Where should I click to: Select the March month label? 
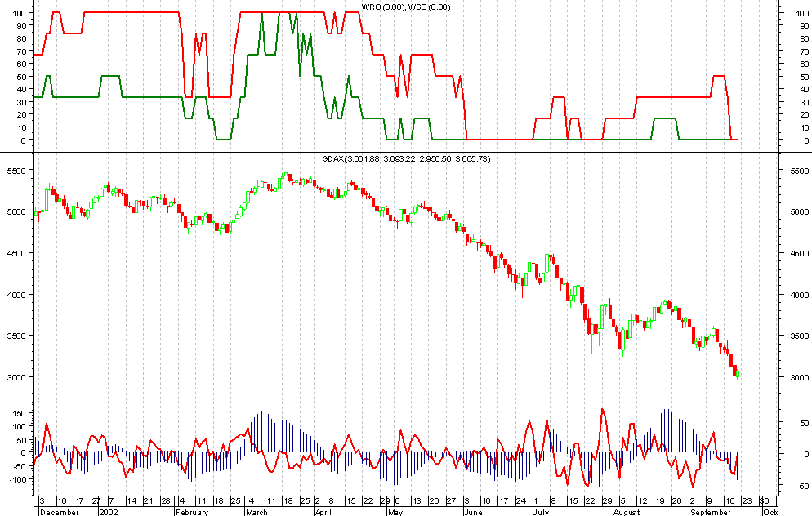(257, 512)
